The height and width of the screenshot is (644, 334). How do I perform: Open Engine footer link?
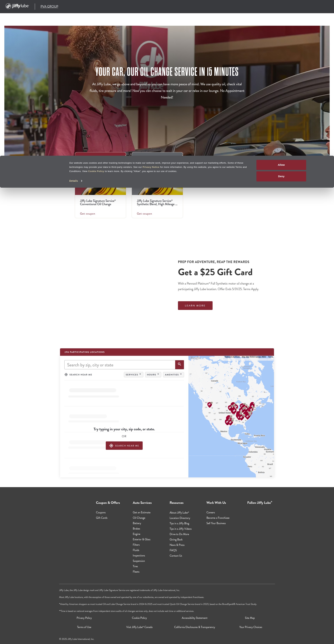[136, 534]
